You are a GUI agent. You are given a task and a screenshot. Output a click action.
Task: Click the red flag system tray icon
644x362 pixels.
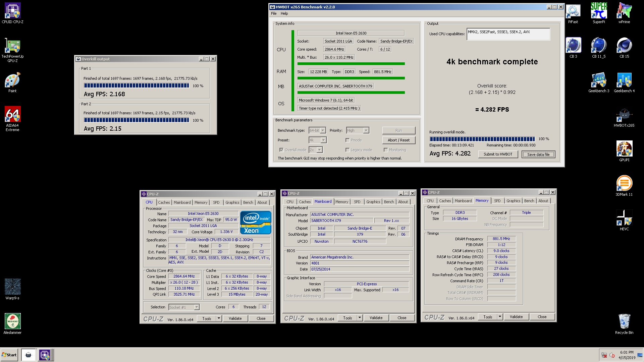tap(604, 355)
